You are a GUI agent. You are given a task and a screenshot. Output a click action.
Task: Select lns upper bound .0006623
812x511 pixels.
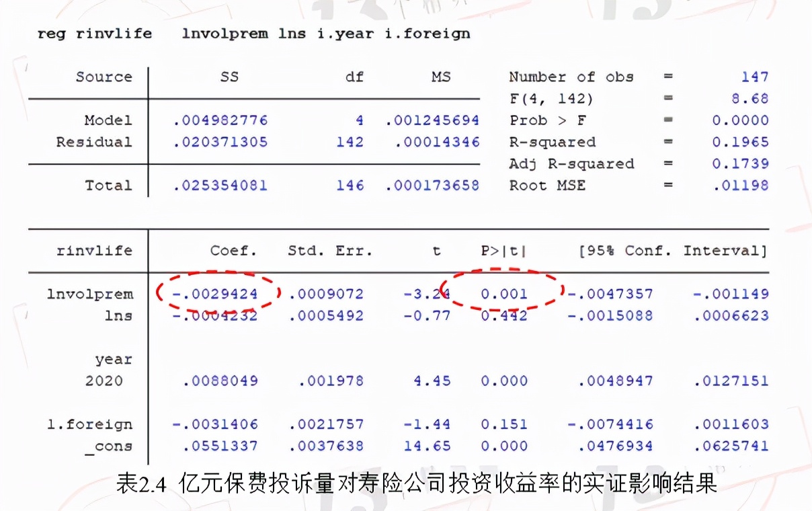pos(731,315)
